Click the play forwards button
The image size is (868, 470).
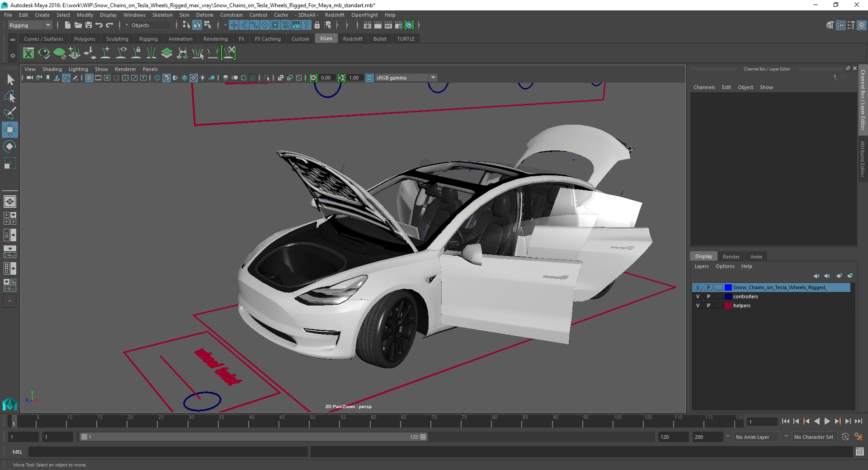click(827, 421)
